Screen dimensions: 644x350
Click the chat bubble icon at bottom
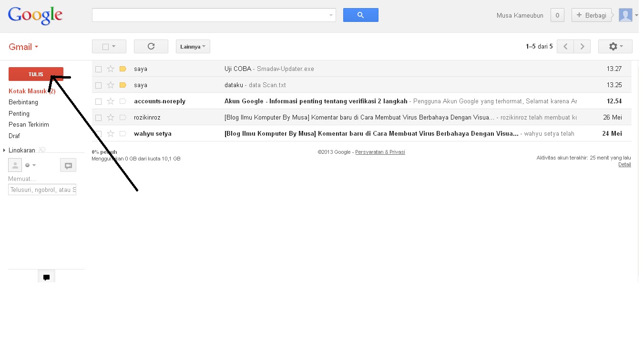click(x=46, y=277)
